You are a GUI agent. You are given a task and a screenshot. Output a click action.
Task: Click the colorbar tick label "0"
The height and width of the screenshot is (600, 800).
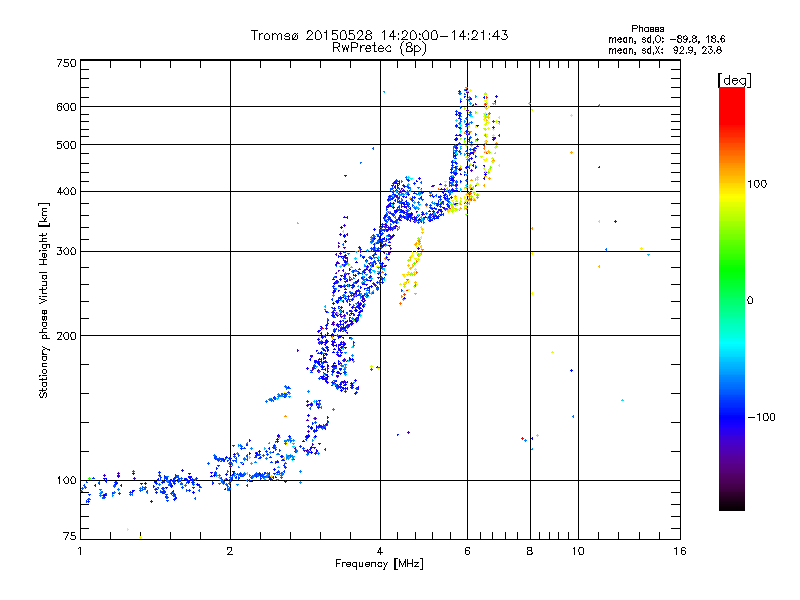click(x=750, y=301)
